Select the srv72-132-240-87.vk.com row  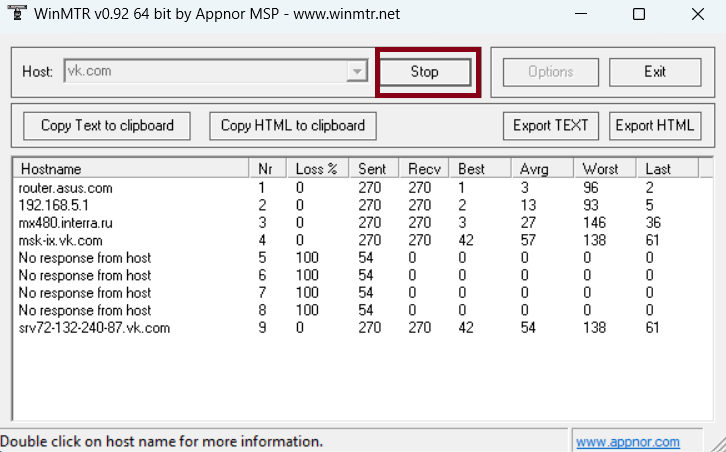point(94,327)
